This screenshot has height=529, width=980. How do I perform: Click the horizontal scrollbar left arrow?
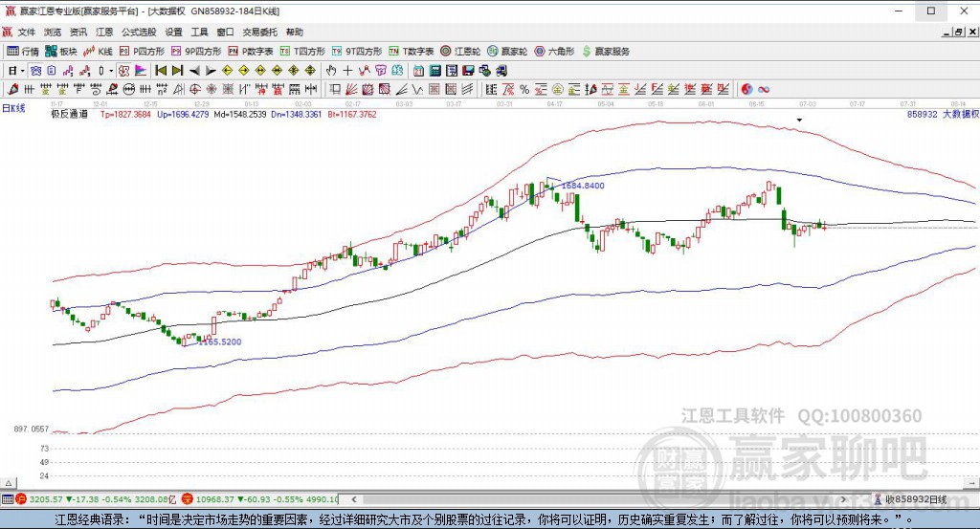click(x=354, y=499)
